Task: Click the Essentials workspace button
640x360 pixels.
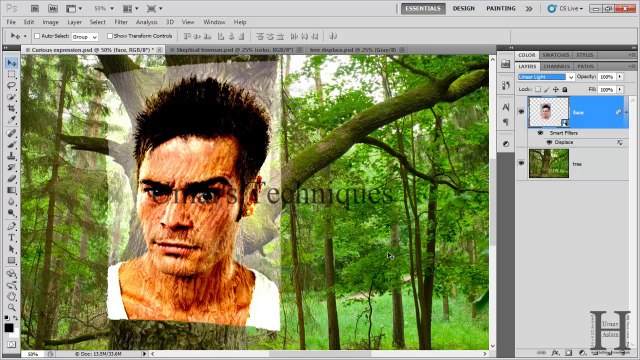Action: 423,9
